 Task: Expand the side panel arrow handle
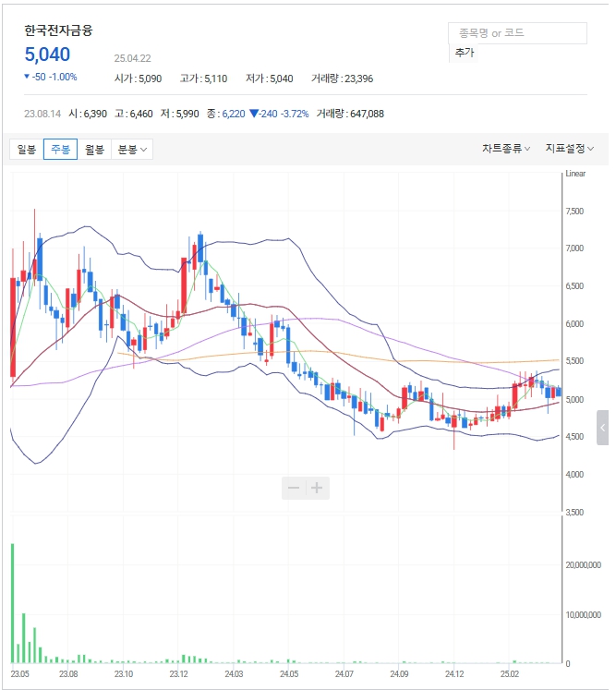[602, 428]
